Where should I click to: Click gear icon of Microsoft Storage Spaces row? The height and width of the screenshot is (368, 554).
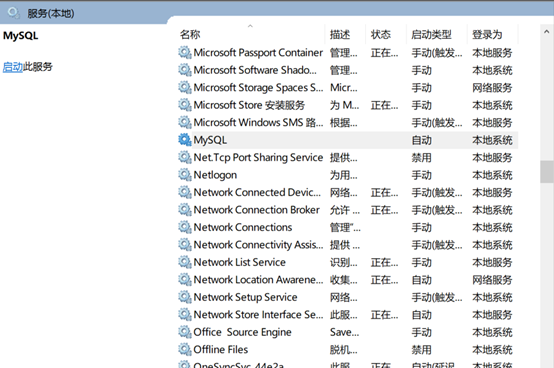[184, 88]
